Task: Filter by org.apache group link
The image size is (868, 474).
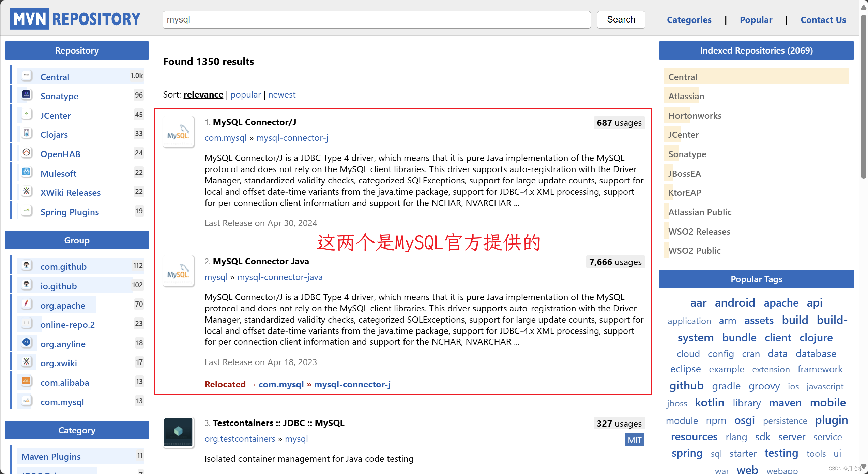Action: point(63,306)
